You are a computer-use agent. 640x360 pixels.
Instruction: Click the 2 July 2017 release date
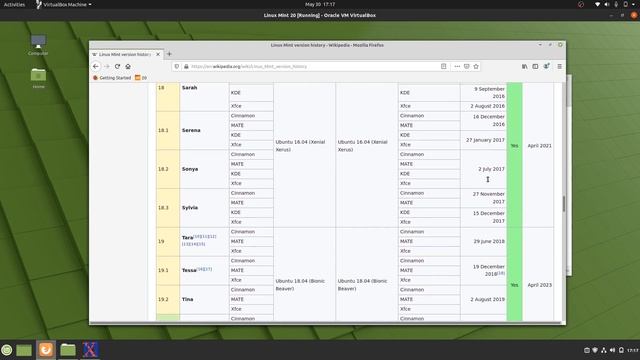[x=491, y=169]
